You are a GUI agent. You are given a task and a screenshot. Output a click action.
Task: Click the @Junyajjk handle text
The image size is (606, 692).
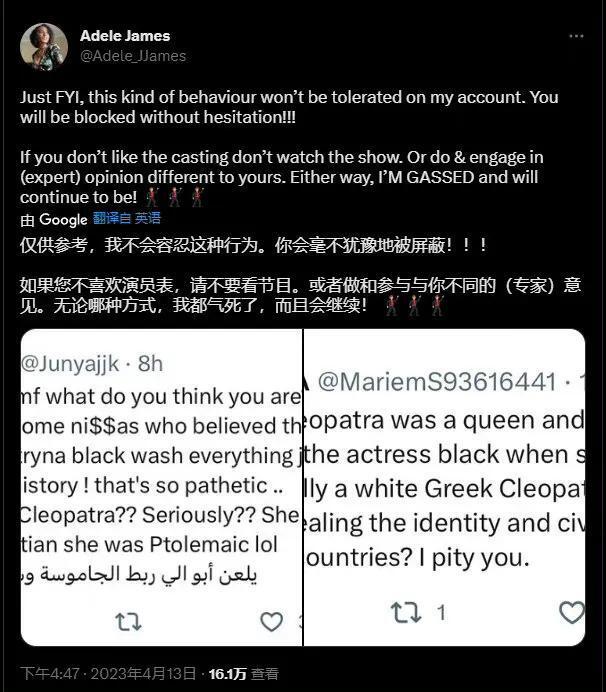[x=70, y=364]
